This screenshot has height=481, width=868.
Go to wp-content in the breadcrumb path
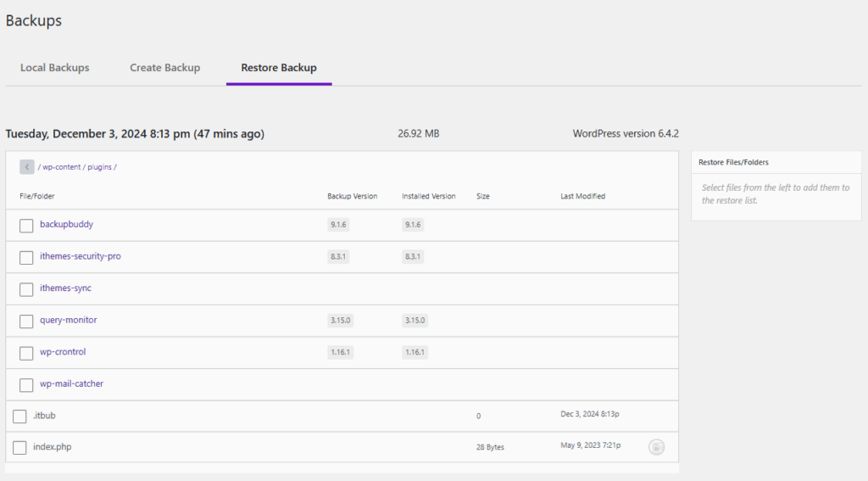pyautogui.click(x=61, y=167)
